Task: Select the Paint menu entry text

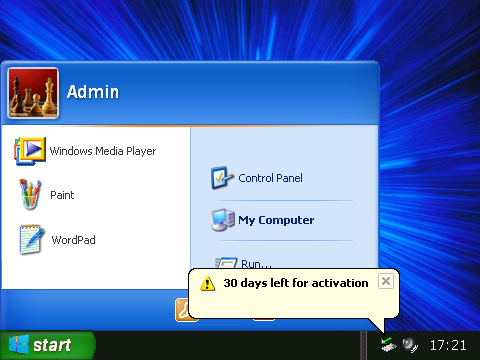Action: 62,195
